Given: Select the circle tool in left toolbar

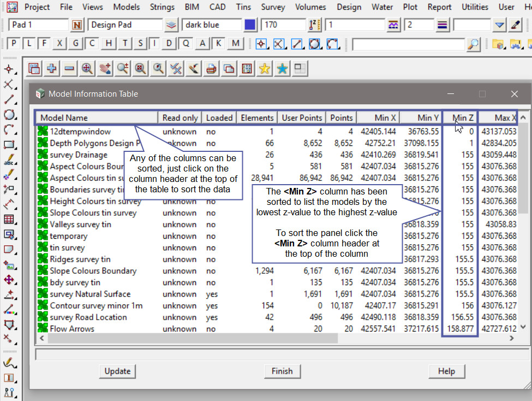Looking at the screenshot, I should [9, 115].
